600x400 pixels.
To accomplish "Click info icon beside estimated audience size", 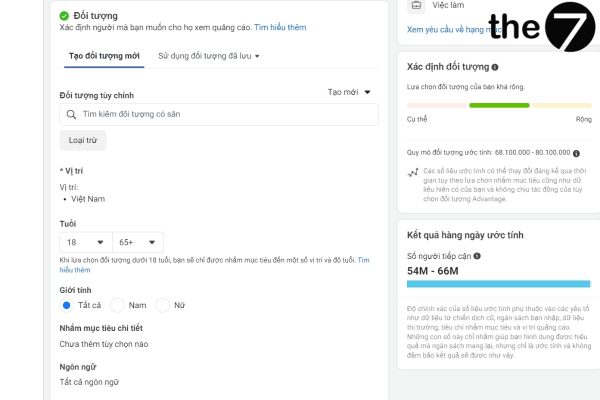I will click(575, 153).
